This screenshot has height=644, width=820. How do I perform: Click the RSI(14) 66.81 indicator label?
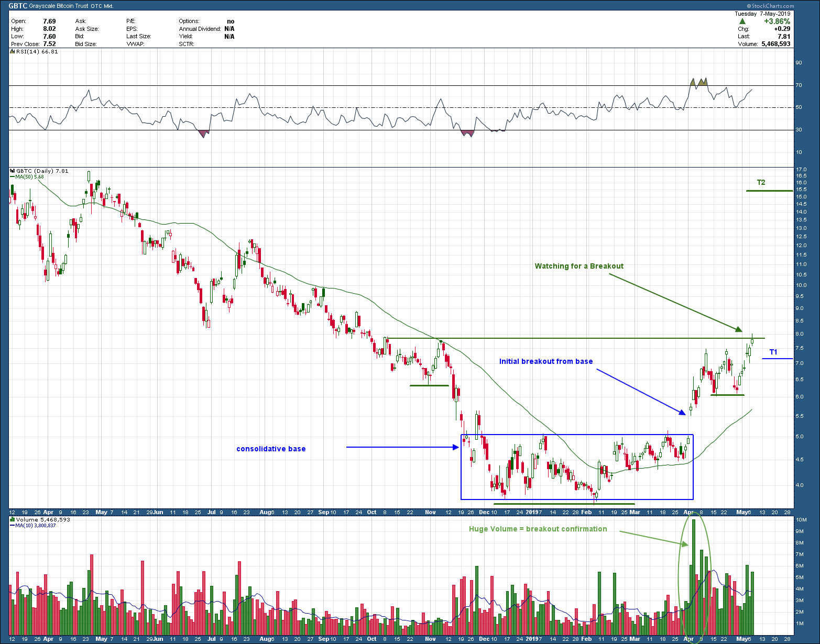point(37,51)
